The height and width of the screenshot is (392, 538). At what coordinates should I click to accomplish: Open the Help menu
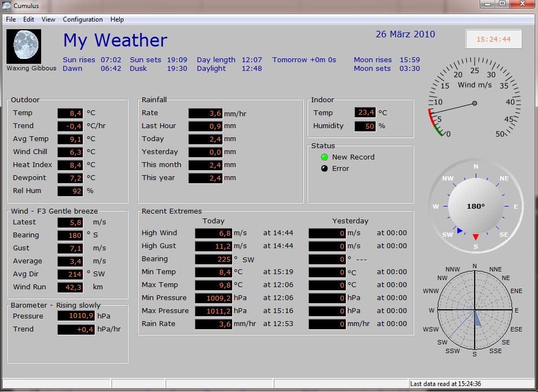coord(117,19)
